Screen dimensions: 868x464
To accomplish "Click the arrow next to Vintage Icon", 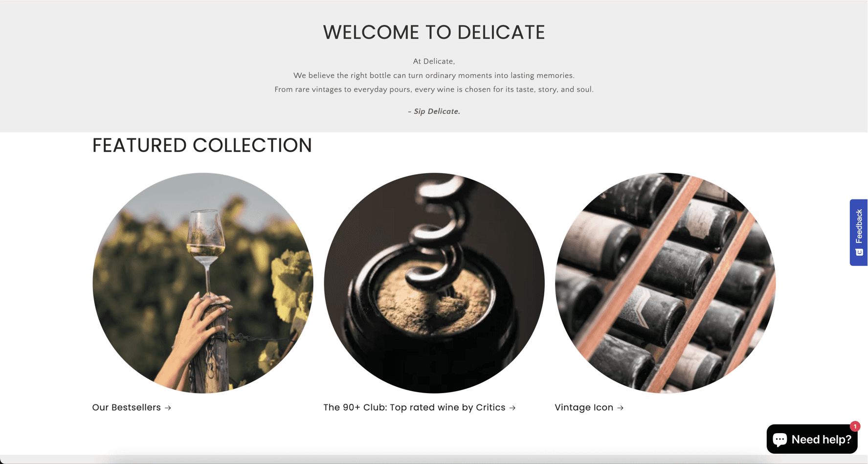I will (621, 408).
